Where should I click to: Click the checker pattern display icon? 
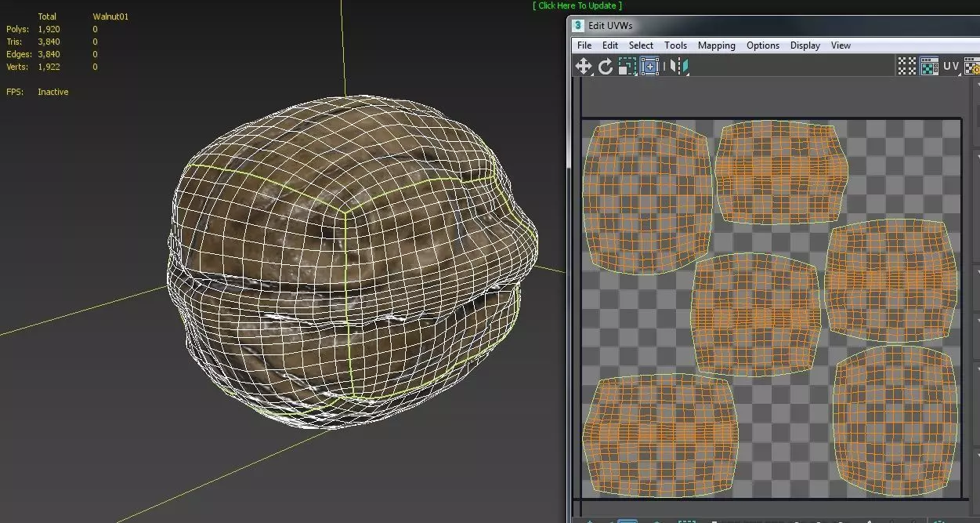(x=906, y=67)
